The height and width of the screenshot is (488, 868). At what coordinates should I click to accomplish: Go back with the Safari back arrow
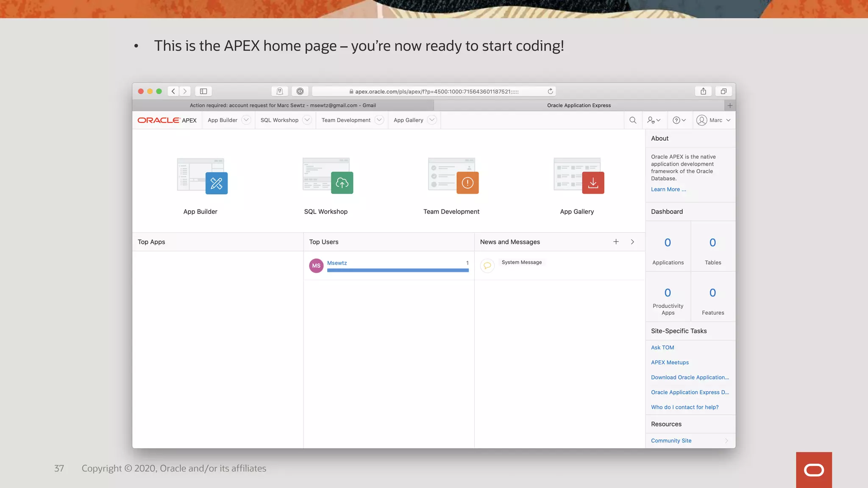(x=173, y=91)
